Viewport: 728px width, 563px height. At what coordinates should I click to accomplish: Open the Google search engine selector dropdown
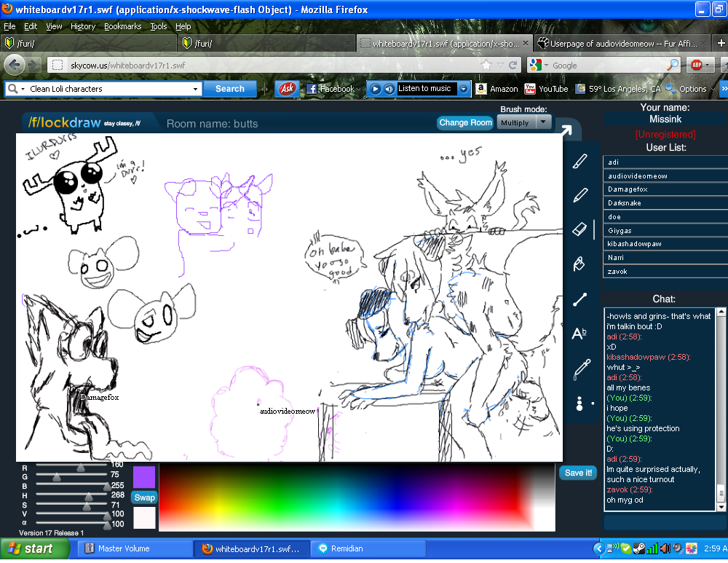pyautogui.click(x=547, y=66)
